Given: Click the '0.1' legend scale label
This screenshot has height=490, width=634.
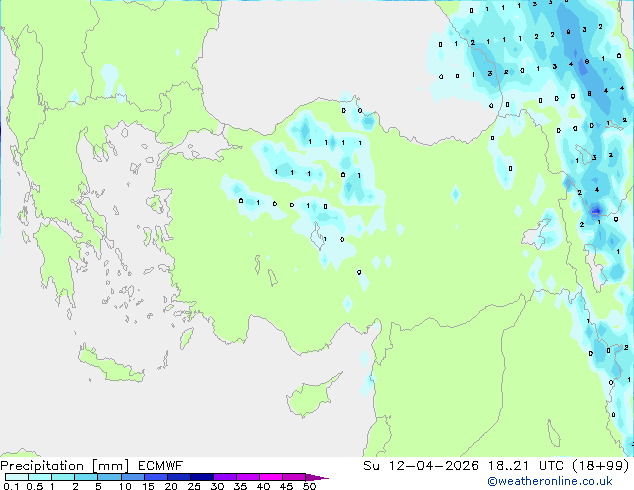Looking at the screenshot, I should (x=11, y=486).
